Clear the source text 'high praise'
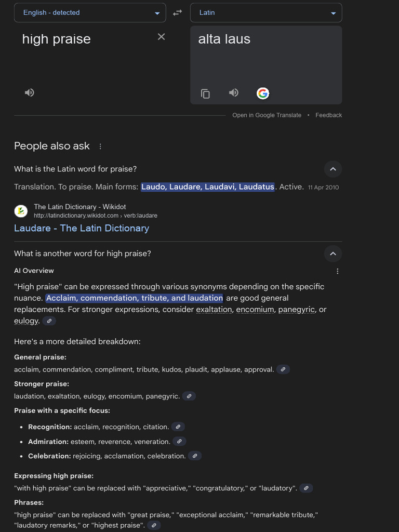The height and width of the screenshot is (532, 399). pos(161,36)
